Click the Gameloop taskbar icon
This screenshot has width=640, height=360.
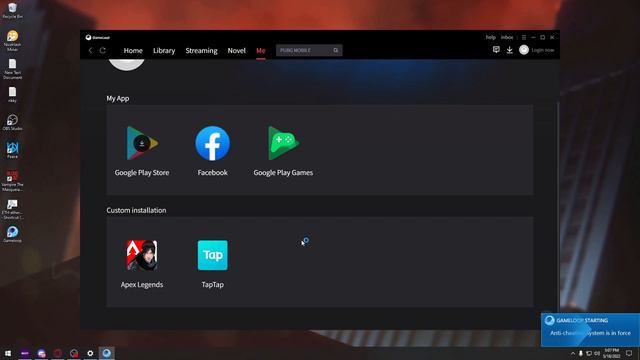(107, 353)
